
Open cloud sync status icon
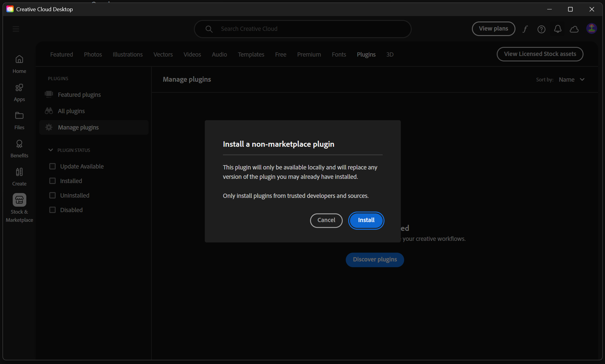(574, 29)
